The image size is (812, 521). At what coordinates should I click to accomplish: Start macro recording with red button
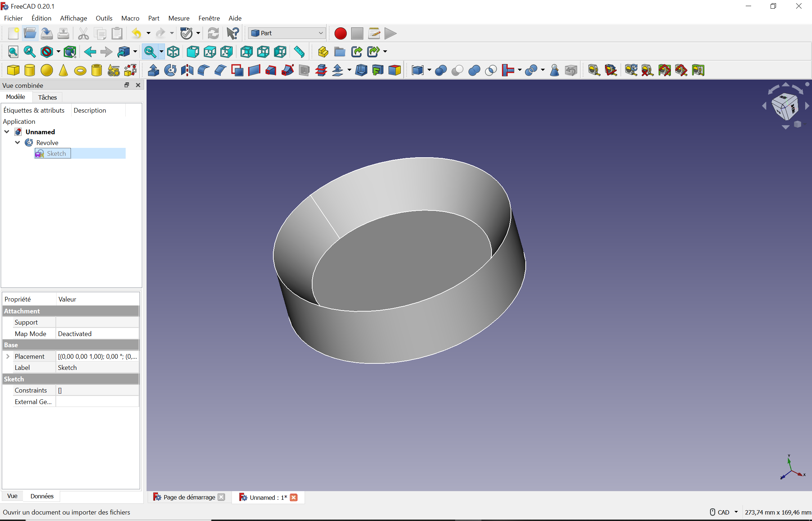point(340,33)
